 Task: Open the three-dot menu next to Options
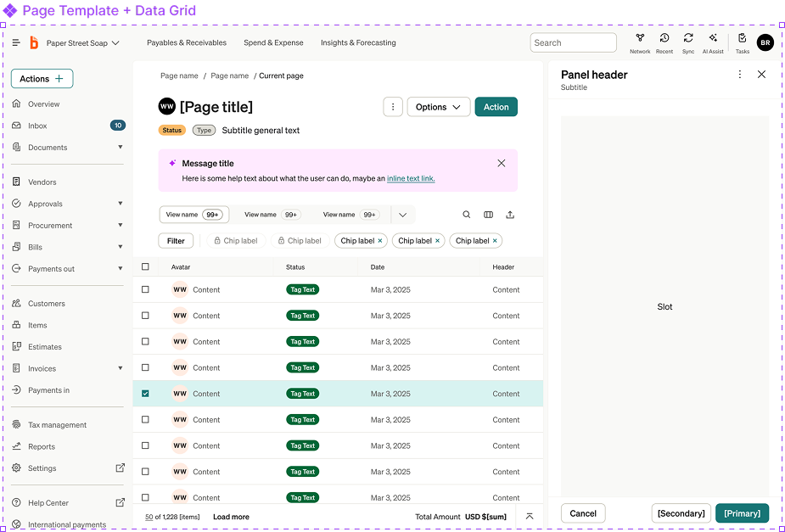pos(392,107)
